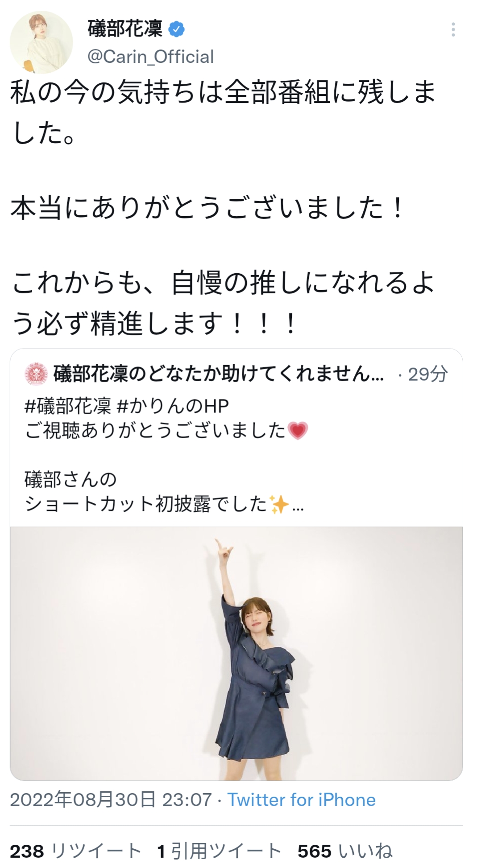View the 1 quote tweet
This screenshot has height=868, width=477.
click(x=219, y=851)
